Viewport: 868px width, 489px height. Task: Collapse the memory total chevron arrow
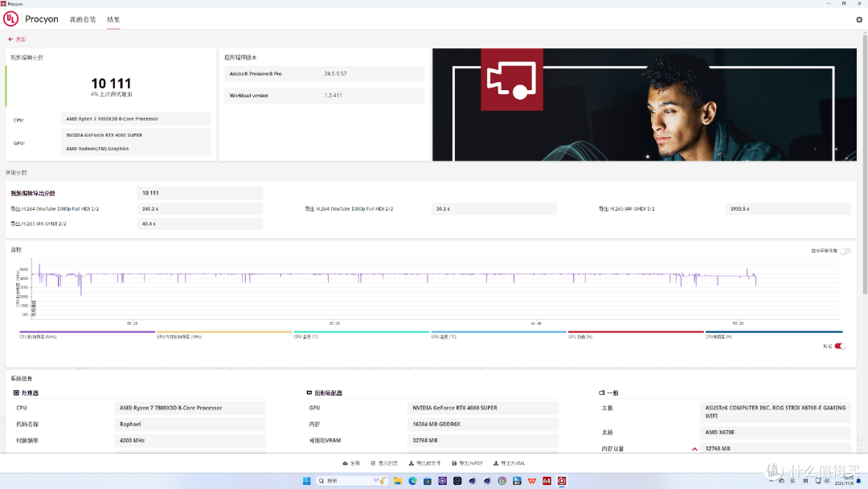(x=694, y=449)
